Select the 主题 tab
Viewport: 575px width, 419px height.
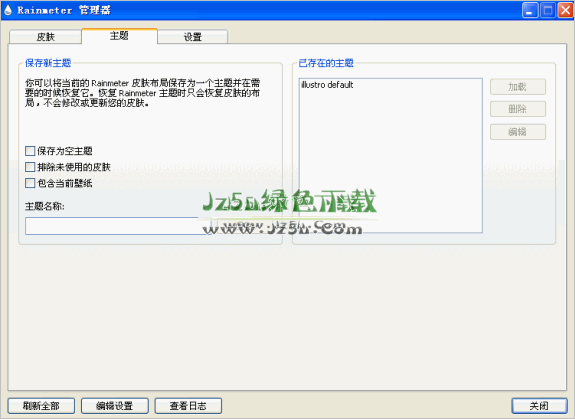pyautogui.click(x=119, y=36)
